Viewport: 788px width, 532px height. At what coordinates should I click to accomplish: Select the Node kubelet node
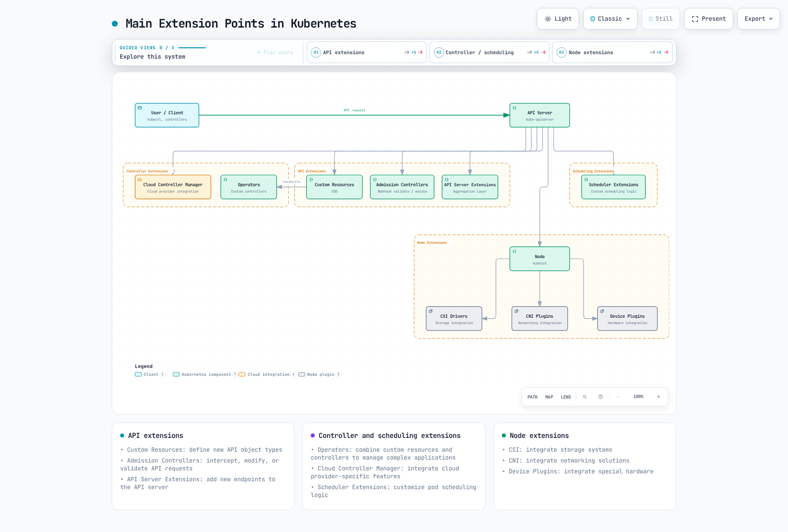pyautogui.click(x=540, y=259)
